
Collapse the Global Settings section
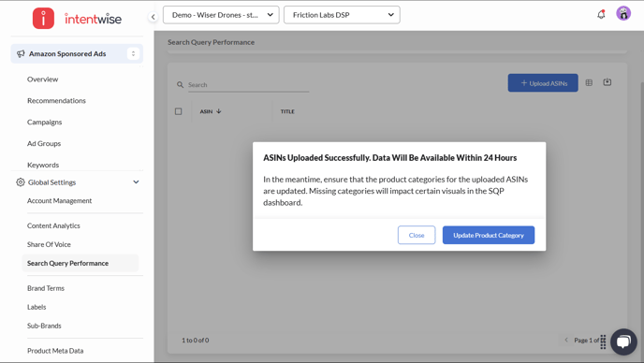tap(136, 181)
